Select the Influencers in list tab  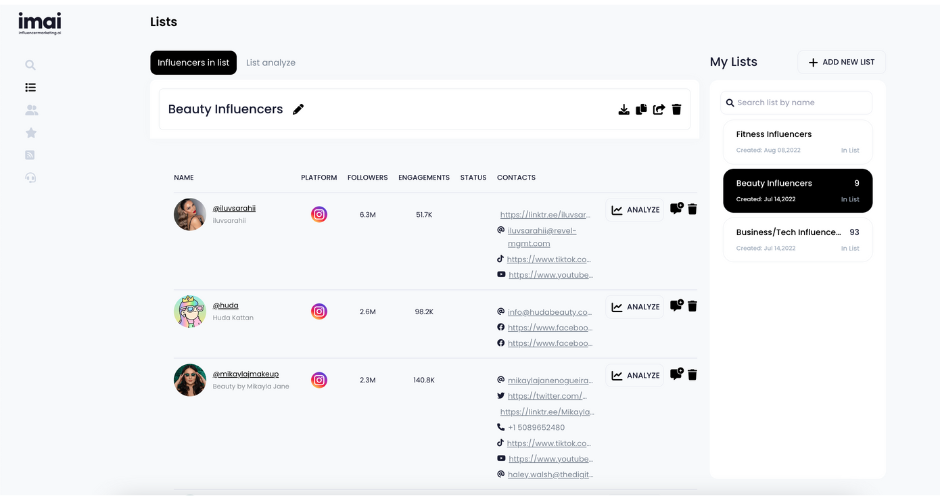tap(193, 62)
